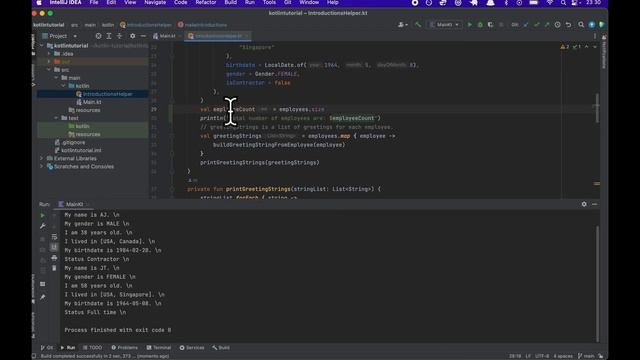Open Run panel gear settings
Screen dimensions: 640x360
pyautogui.click(x=584, y=204)
